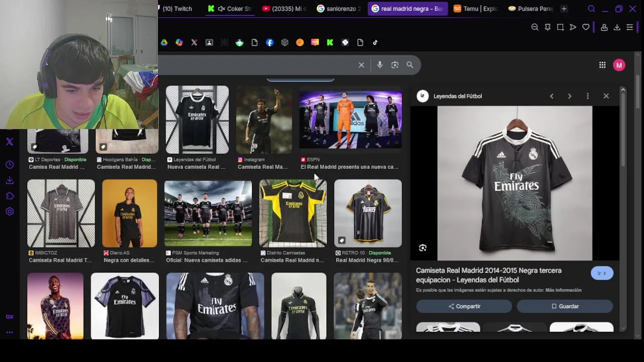Viewport: 644px width, 362px height.
Task: Click the GX Corner sidebar icon
Action: coord(10,317)
